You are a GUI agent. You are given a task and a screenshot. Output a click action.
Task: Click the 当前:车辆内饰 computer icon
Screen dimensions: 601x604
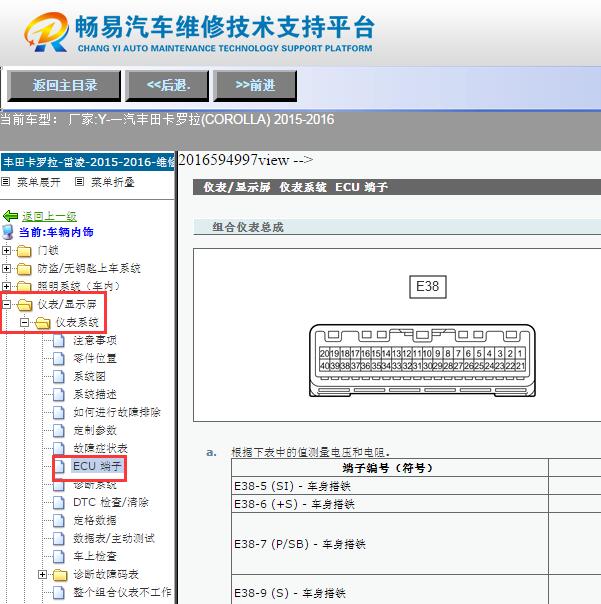pos(8,232)
